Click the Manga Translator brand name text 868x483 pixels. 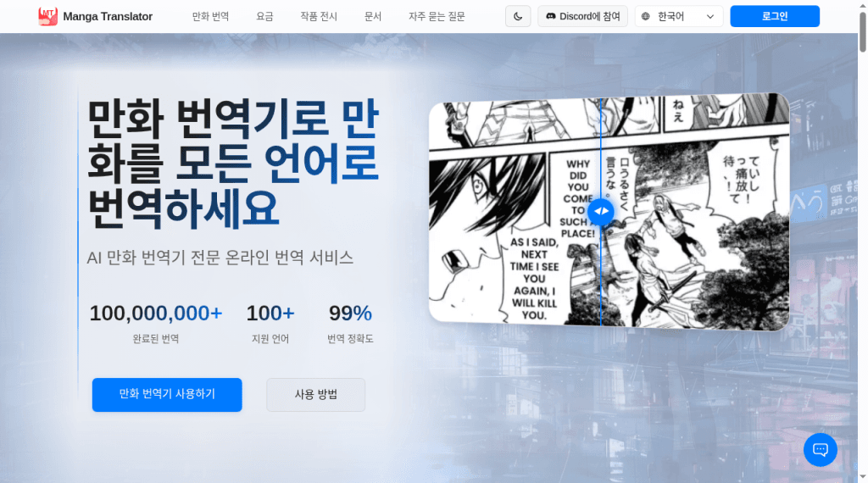coord(108,17)
